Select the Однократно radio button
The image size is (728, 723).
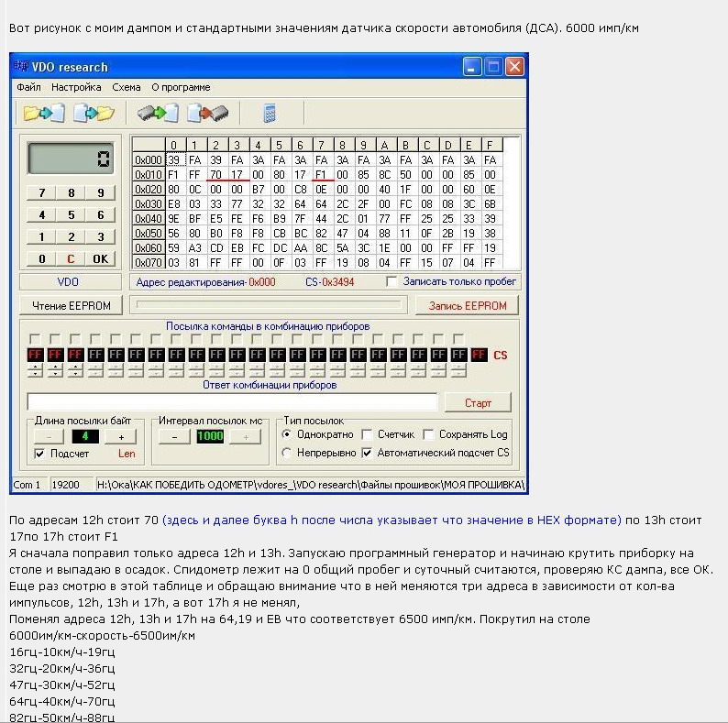click(287, 434)
